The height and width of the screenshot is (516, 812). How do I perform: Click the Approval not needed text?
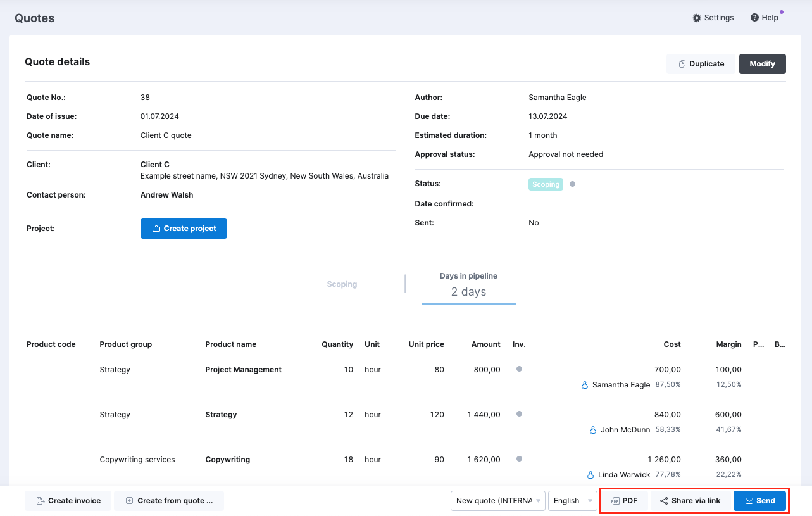click(566, 154)
